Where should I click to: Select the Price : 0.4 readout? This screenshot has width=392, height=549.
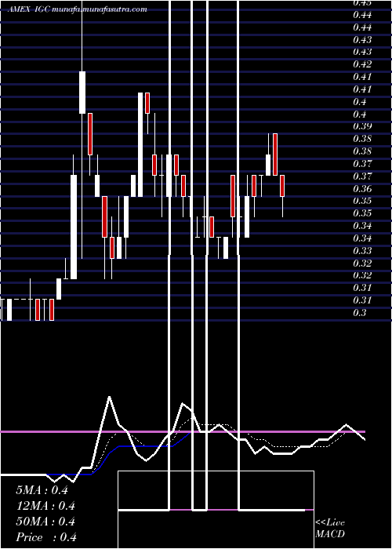tap(46, 537)
